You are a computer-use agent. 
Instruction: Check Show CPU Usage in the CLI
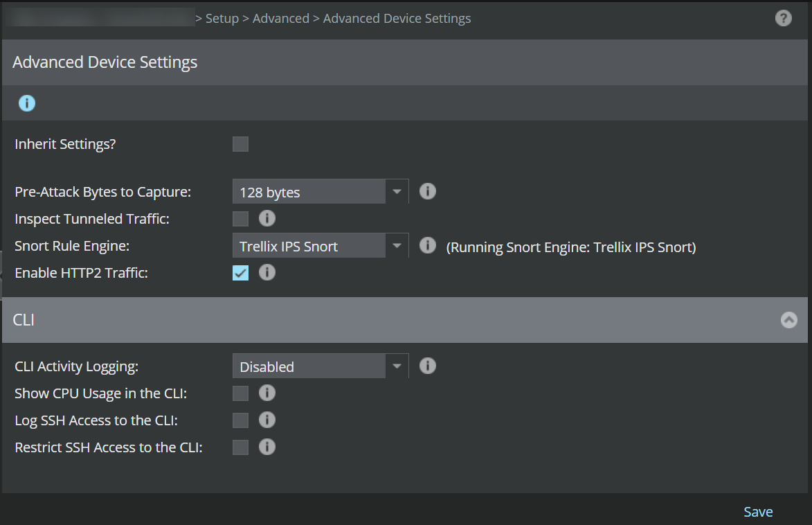(240, 393)
